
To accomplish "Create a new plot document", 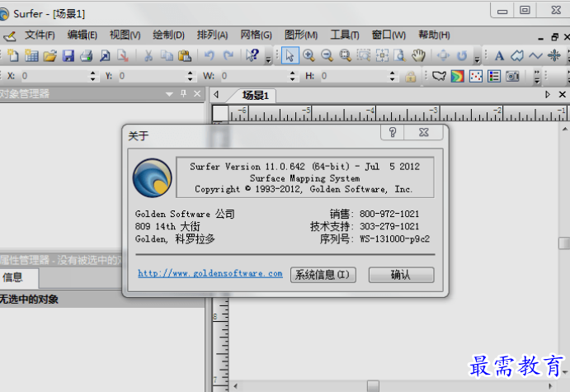I will coord(13,55).
